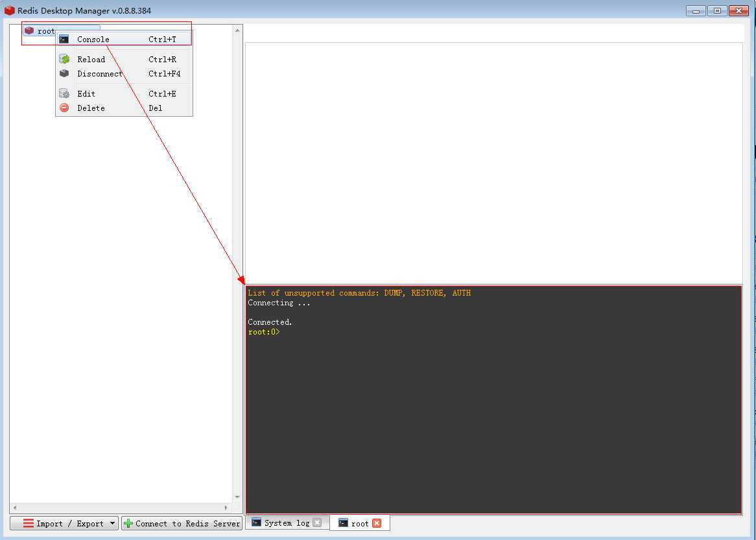Click Connect to Redis Server button
The height and width of the screenshot is (540, 756).
182,523
